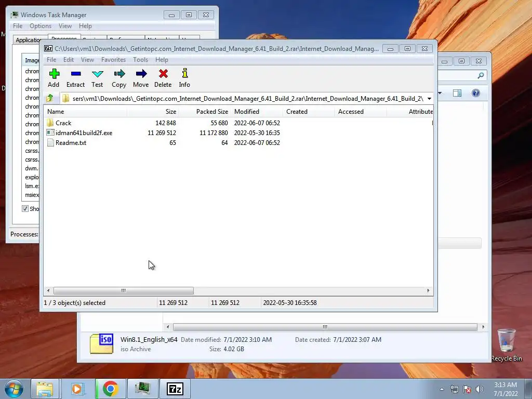Open 7-Zip Edit menu
532x399 pixels.
69,59
